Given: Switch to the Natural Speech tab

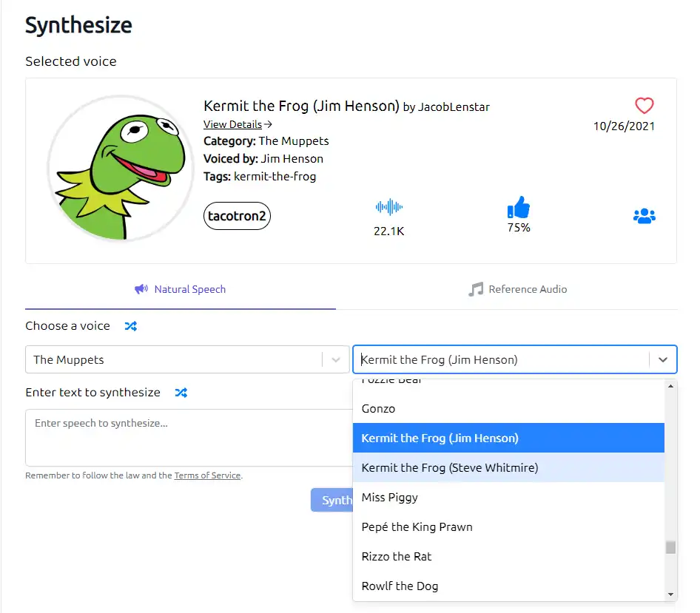Looking at the screenshot, I should pyautogui.click(x=181, y=290).
